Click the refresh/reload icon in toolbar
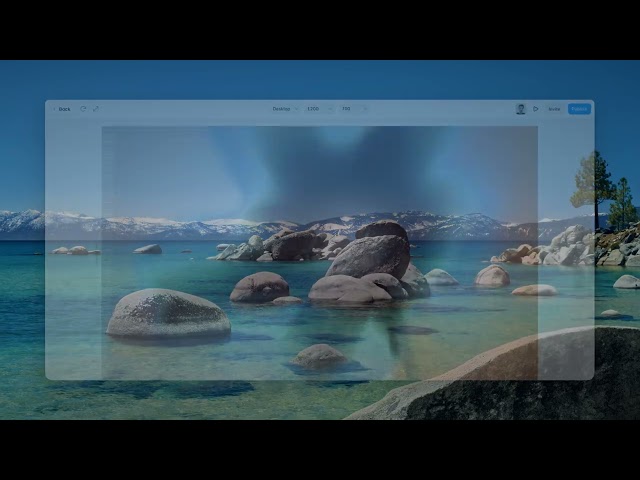640x480 pixels. [x=83, y=109]
